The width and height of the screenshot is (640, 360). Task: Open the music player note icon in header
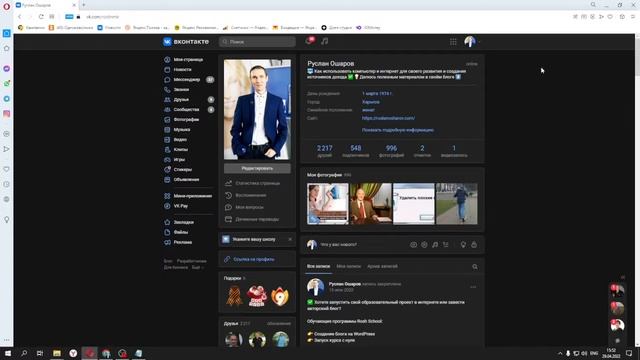coord(324,41)
